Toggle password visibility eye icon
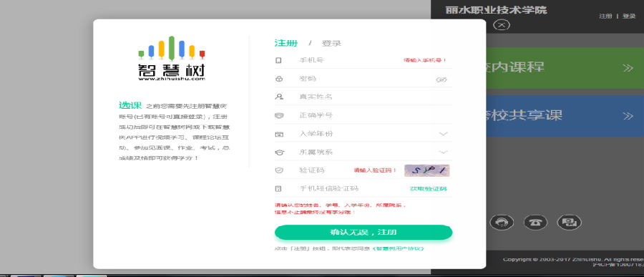The height and width of the screenshot is (277, 644). click(x=441, y=79)
